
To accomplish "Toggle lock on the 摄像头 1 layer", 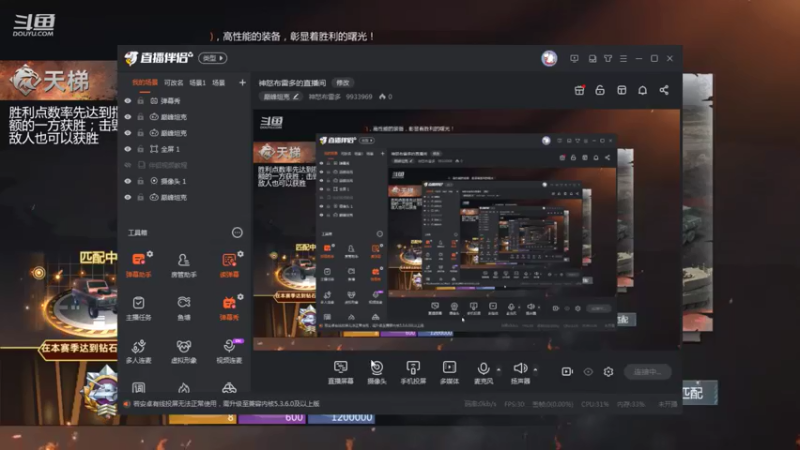I will (x=140, y=181).
